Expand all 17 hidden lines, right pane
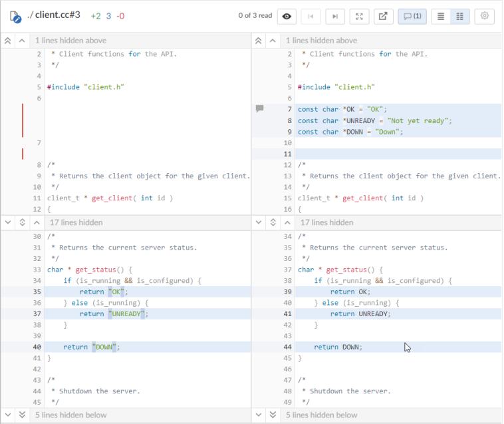 tap(273, 222)
